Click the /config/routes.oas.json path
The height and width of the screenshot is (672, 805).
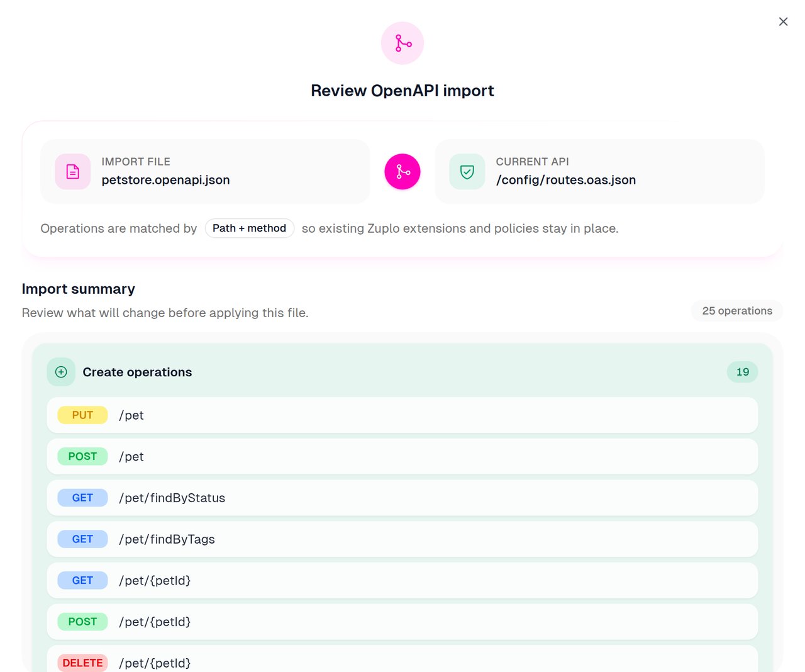[566, 180]
